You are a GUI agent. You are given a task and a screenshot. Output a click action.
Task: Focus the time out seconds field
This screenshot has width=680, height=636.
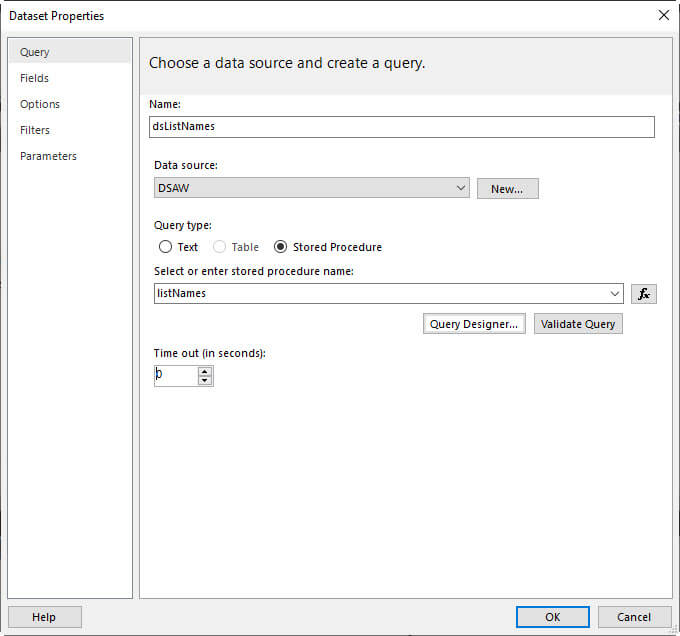pyautogui.click(x=174, y=375)
